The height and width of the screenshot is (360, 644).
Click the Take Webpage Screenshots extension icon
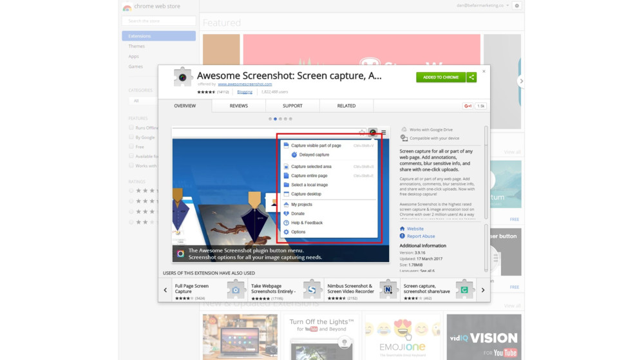[312, 290]
